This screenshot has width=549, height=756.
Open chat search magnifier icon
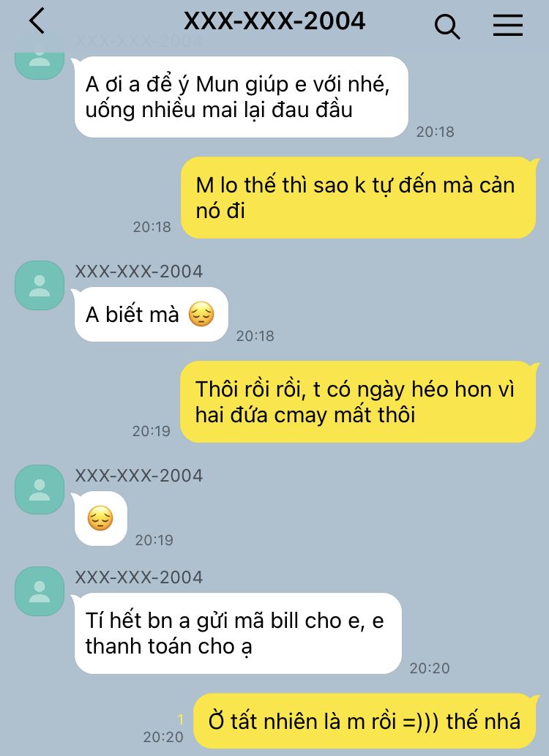pyautogui.click(x=447, y=26)
